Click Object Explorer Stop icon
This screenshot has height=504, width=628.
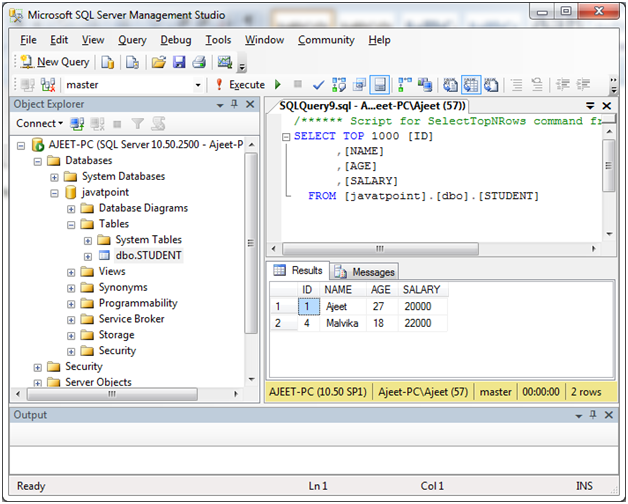pyautogui.click(x=117, y=124)
